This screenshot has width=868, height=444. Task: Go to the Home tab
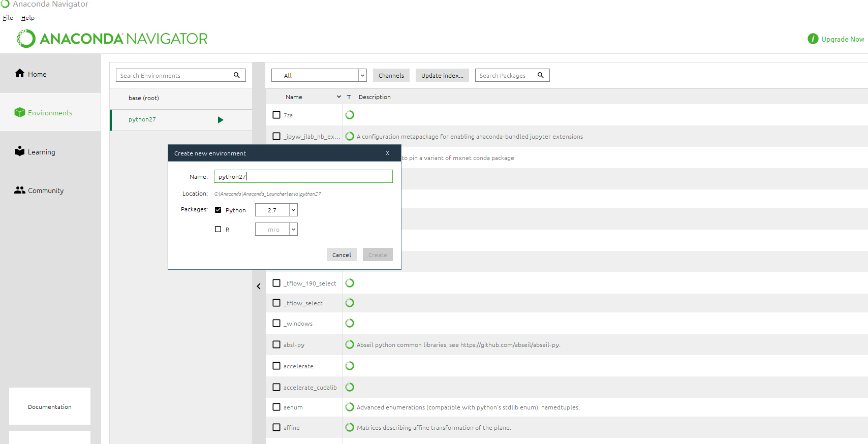(50, 74)
